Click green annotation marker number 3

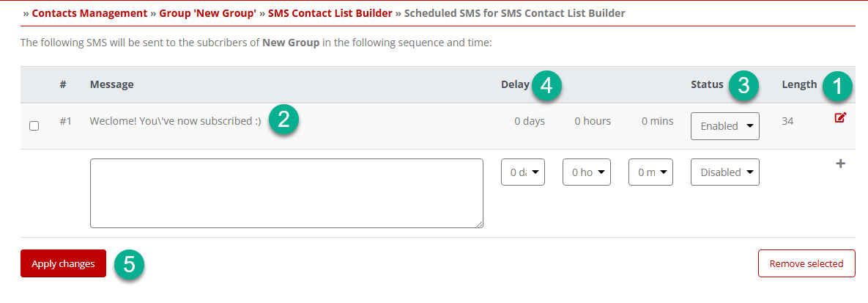pos(744,87)
